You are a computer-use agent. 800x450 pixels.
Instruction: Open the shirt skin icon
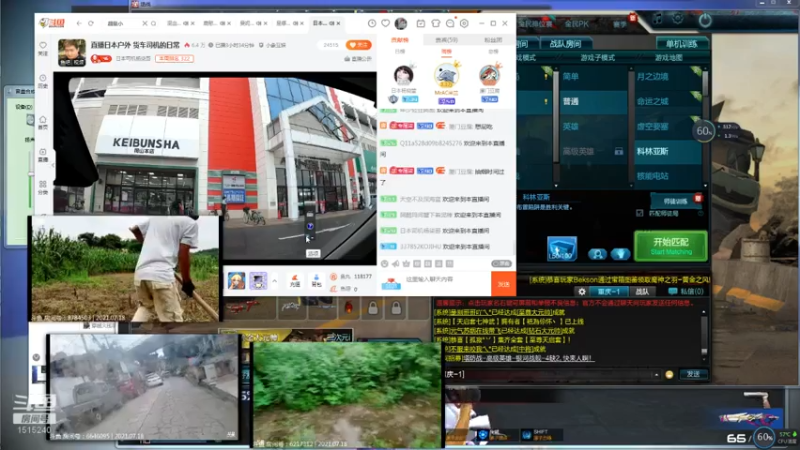[x=435, y=23]
